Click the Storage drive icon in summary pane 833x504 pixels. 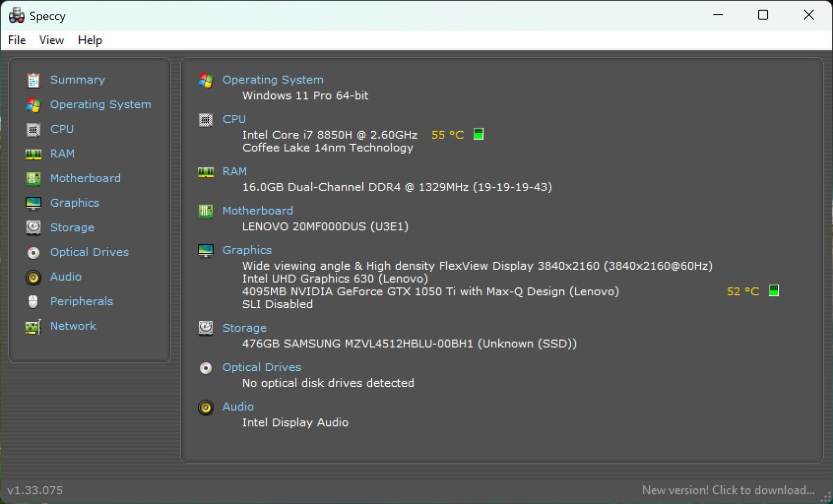[x=206, y=328]
